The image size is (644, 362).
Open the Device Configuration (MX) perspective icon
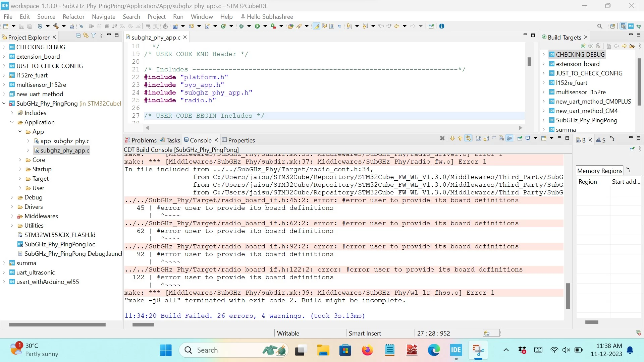(x=631, y=26)
